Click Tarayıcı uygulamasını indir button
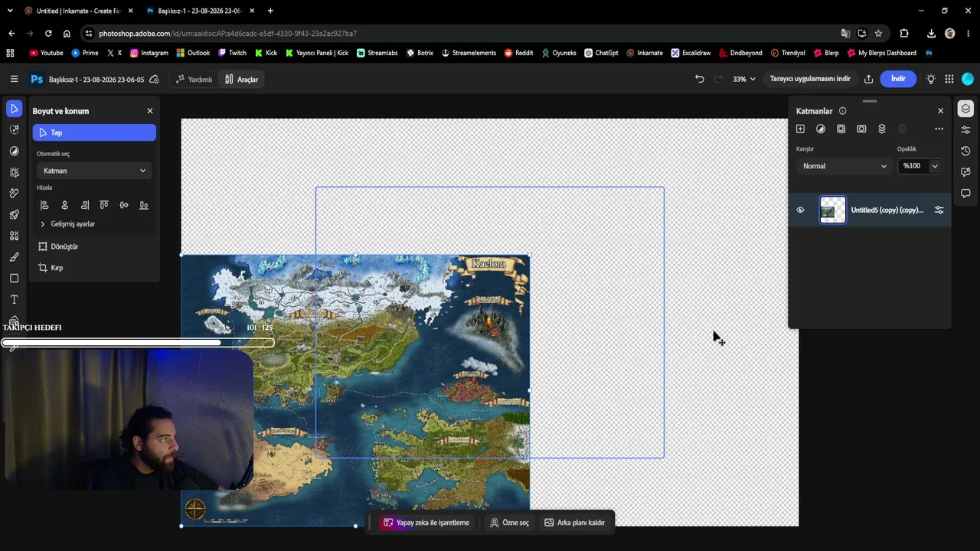Screen dimensions: 980x551 tap(810, 79)
